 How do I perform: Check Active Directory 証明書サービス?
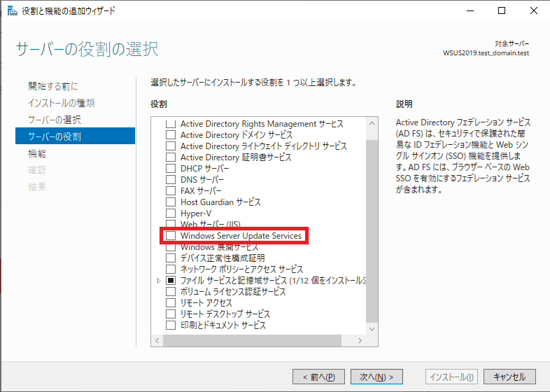tap(171, 157)
